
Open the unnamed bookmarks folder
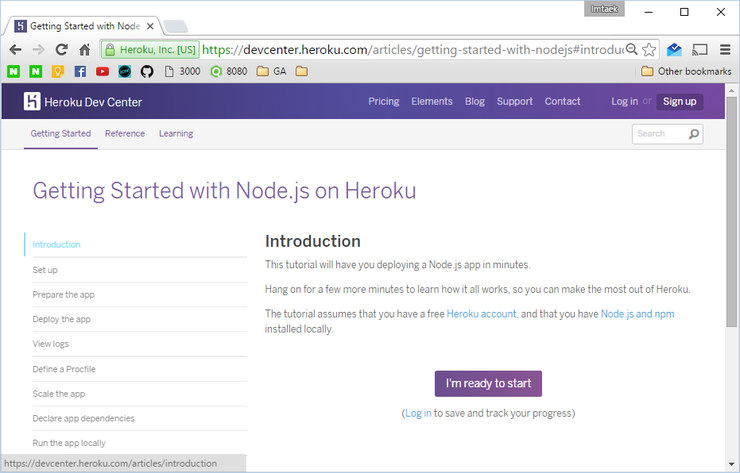tap(302, 71)
